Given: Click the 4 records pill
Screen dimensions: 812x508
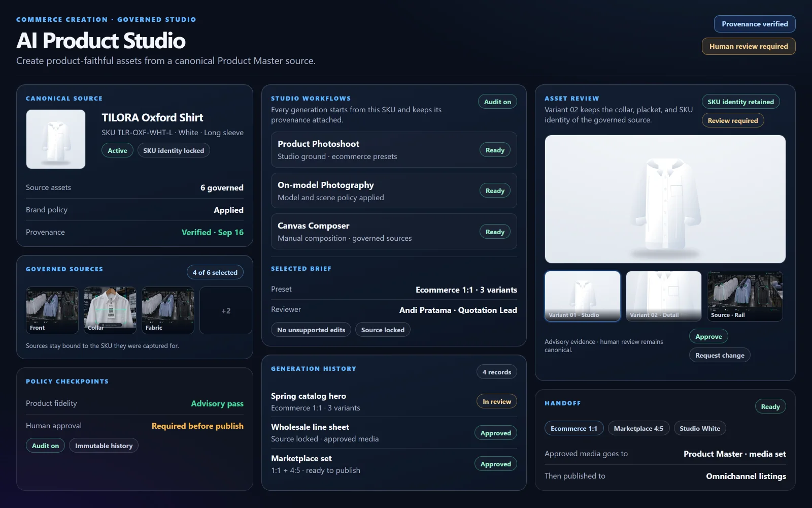Looking at the screenshot, I should click(497, 372).
